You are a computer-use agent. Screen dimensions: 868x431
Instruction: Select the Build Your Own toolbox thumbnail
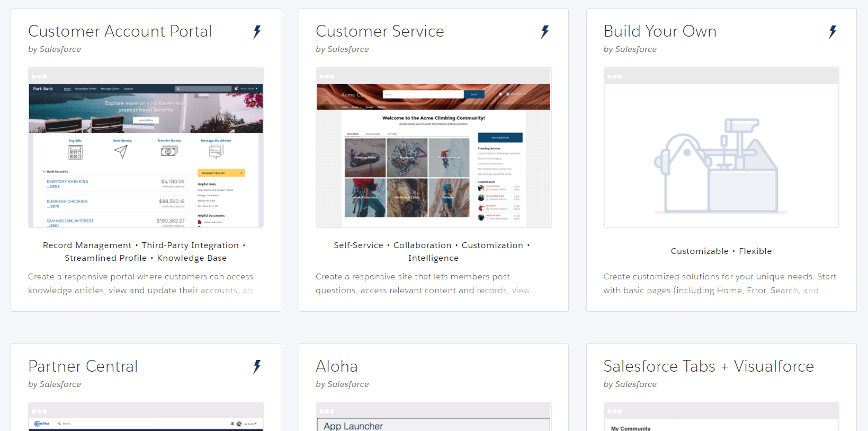click(721, 147)
